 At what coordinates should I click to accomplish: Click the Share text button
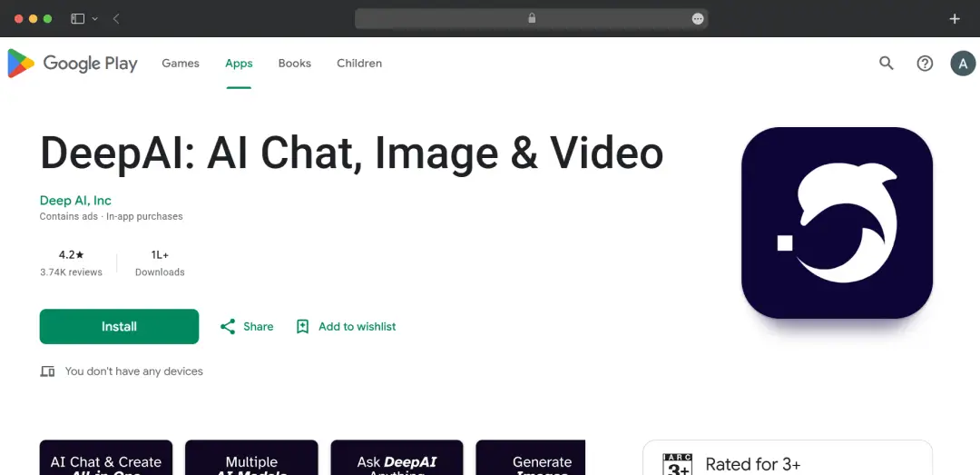tap(258, 327)
